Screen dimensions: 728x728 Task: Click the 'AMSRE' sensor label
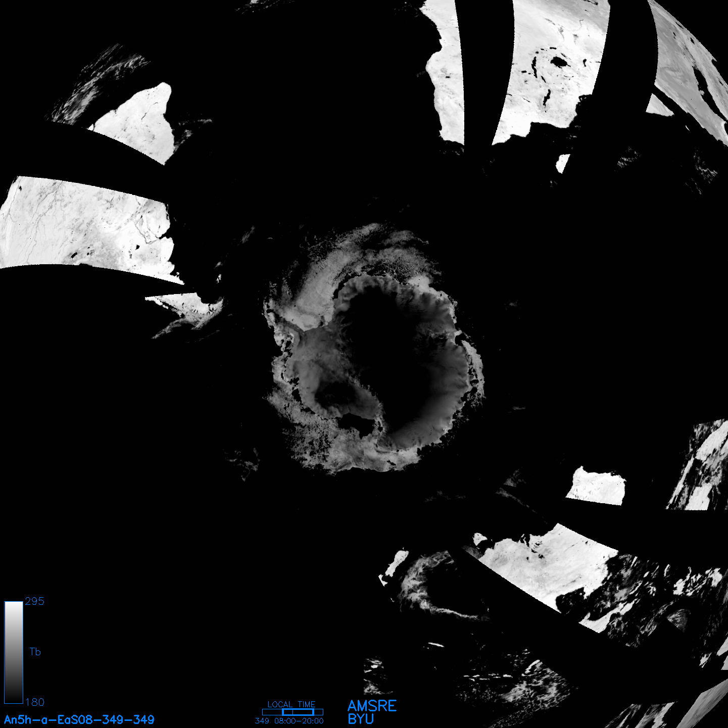372,706
